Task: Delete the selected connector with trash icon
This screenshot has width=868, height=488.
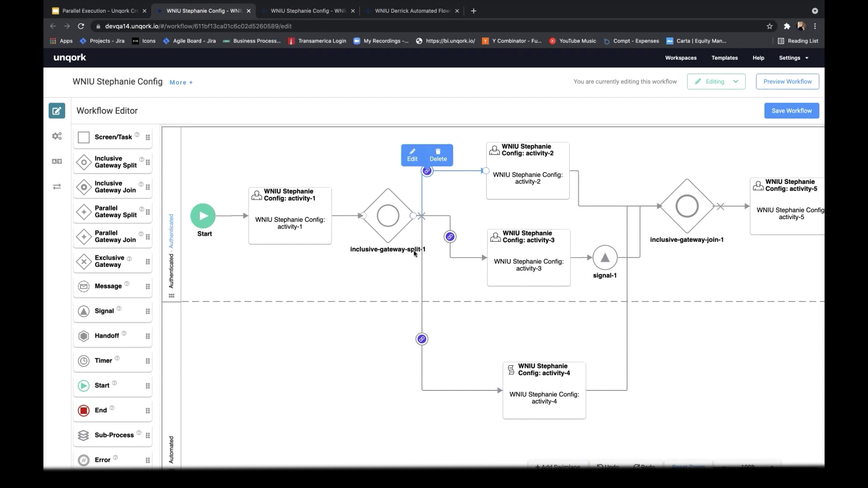Action: click(x=438, y=155)
